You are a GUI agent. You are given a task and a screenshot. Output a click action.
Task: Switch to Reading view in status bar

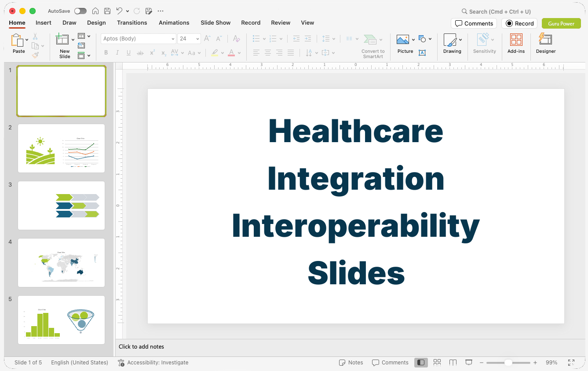coord(453,363)
